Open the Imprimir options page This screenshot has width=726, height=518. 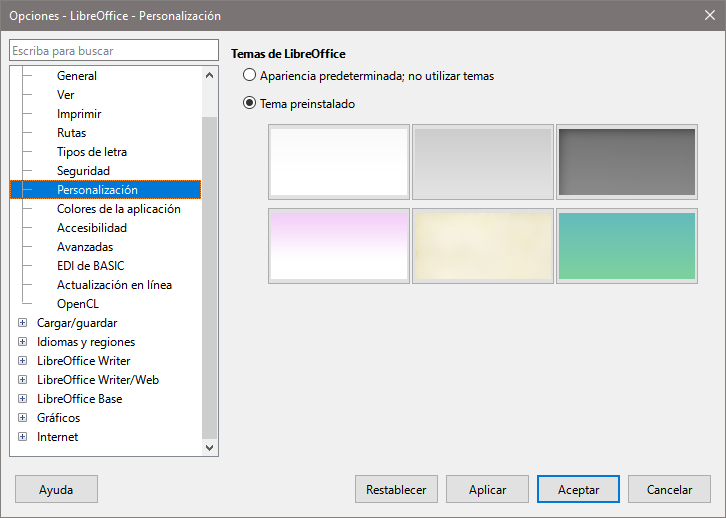click(x=79, y=114)
